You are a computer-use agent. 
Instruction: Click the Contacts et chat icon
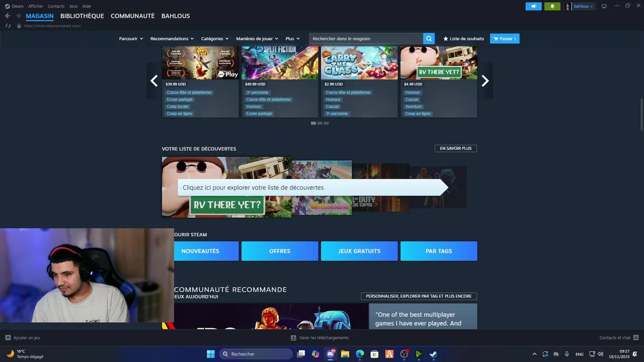pyautogui.click(x=636, y=338)
